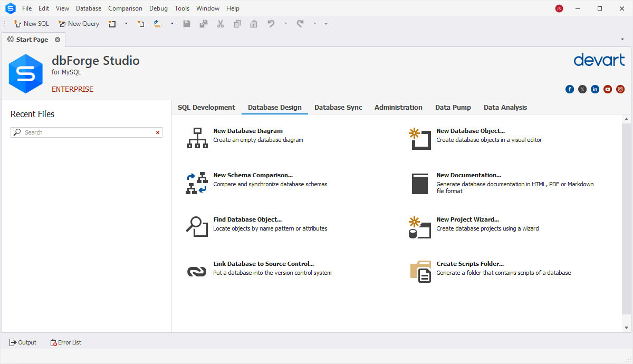Click the New Documentation book icon

click(x=420, y=184)
